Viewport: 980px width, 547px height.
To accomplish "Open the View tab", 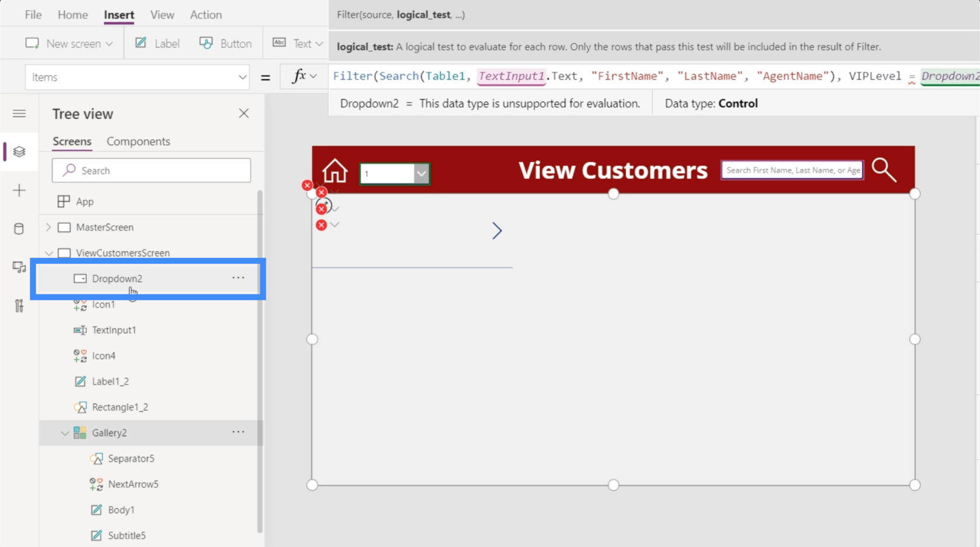I will point(162,15).
